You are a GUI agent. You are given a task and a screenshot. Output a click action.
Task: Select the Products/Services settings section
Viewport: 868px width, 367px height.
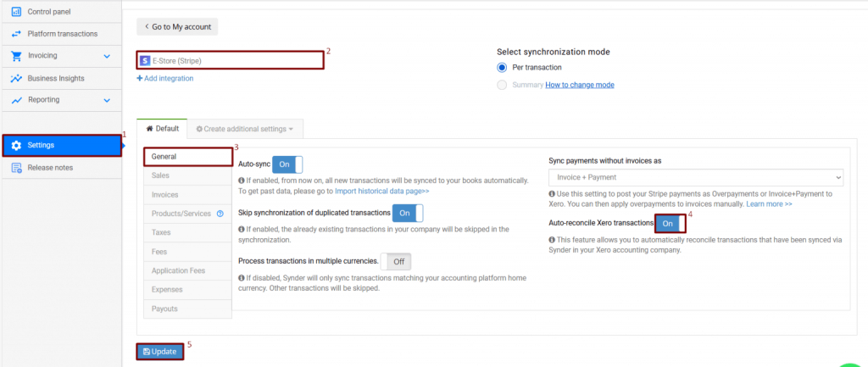tap(187, 214)
